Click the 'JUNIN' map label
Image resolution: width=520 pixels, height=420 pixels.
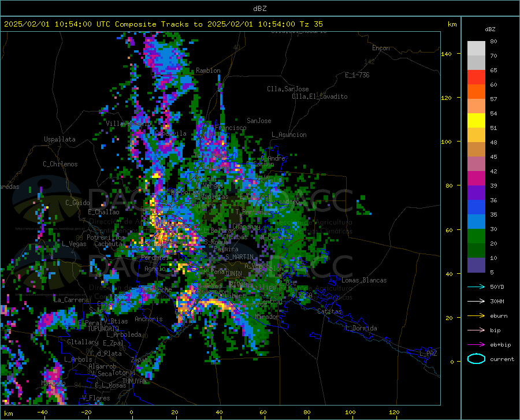pyautogui.click(x=233, y=273)
